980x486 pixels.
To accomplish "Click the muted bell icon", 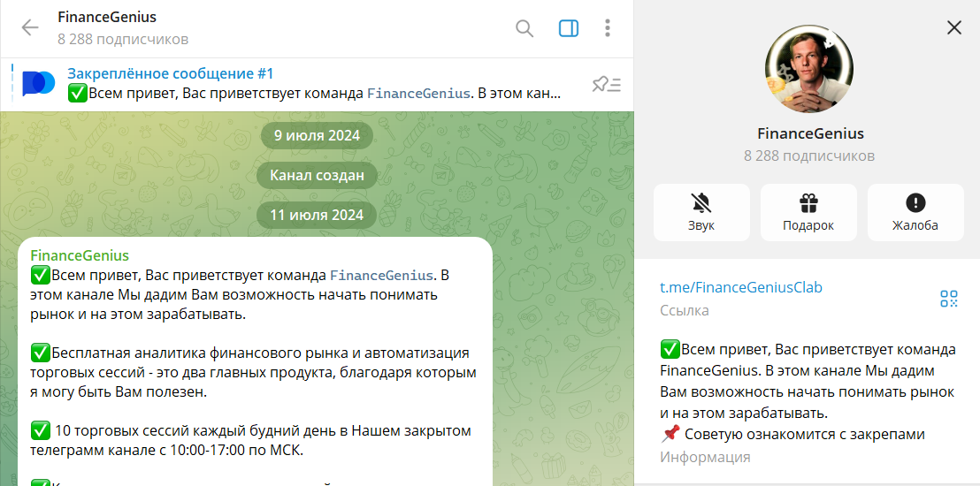I will [701, 203].
